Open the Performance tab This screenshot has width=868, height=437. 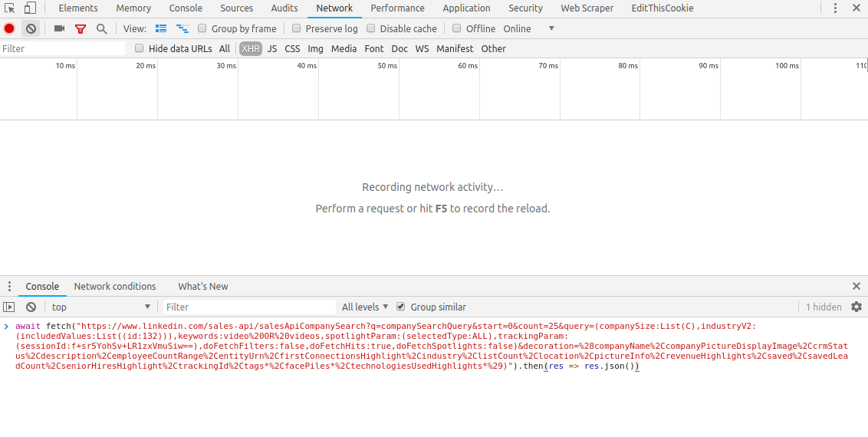coord(397,8)
